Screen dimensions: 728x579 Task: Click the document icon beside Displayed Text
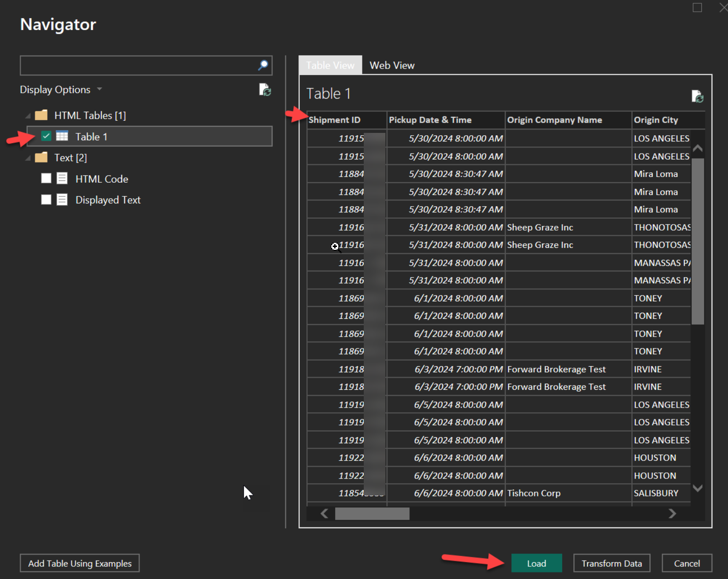tap(62, 200)
